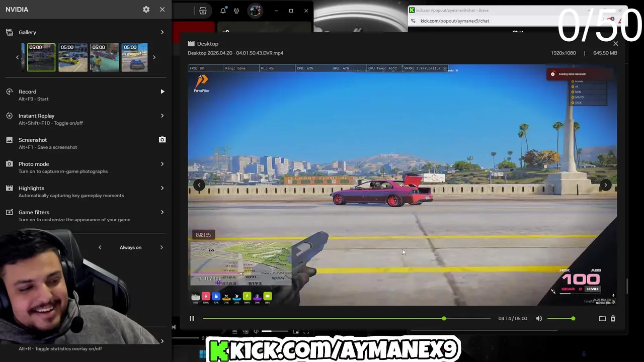The image size is (644, 362).
Task: Click the clip filename text
Action: click(235, 53)
